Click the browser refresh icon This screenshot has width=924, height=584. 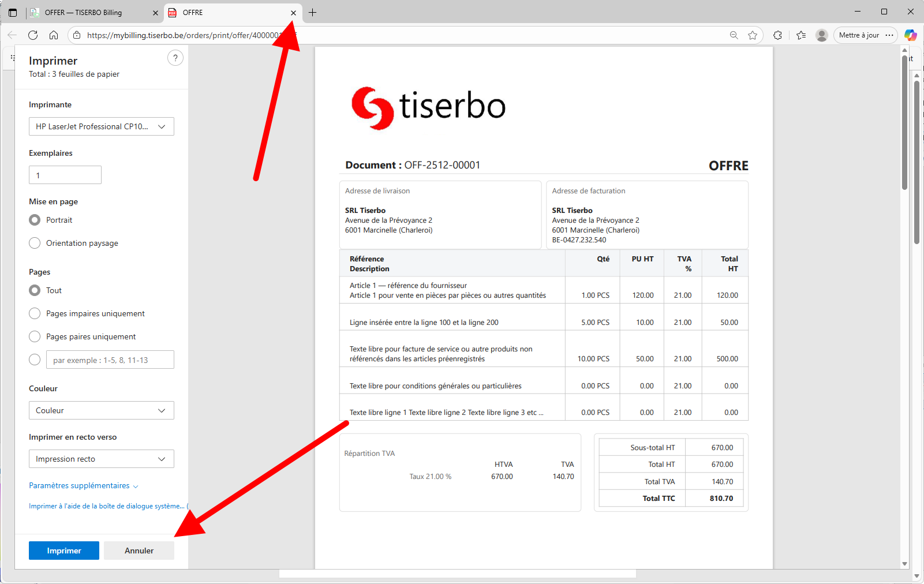[33, 35]
